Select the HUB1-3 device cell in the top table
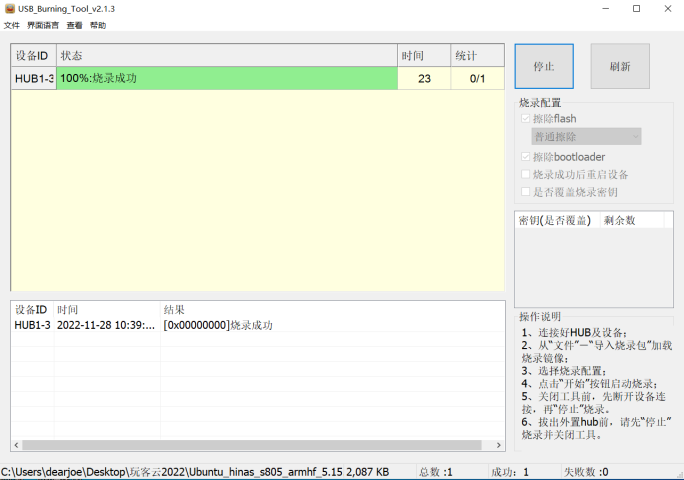 [x=34, y=79]
